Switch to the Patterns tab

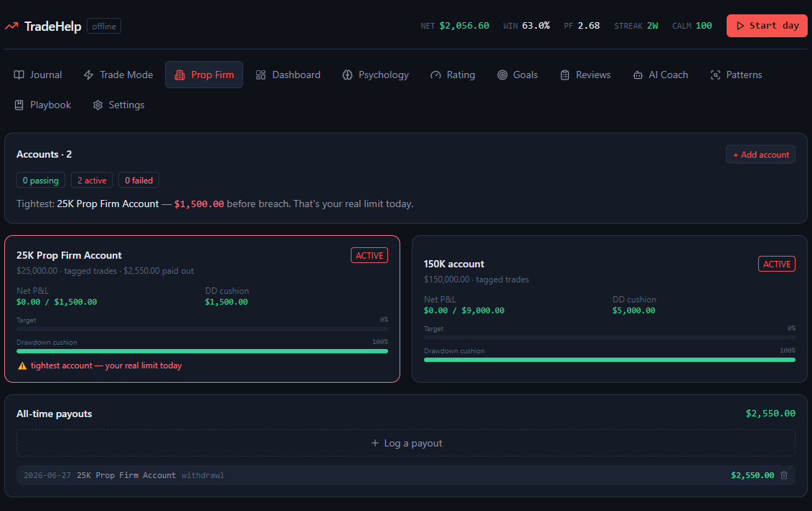point(736,75)
